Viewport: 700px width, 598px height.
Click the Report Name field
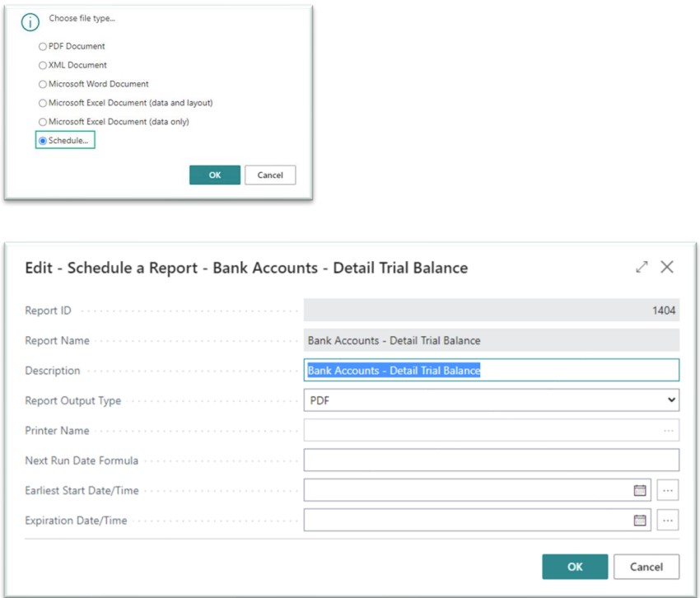coord(492,340)
